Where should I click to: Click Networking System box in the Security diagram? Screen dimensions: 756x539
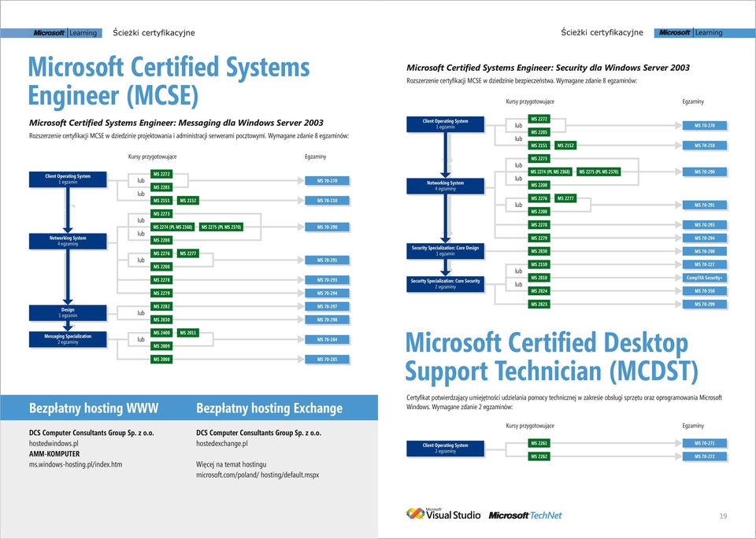(446, 186)
